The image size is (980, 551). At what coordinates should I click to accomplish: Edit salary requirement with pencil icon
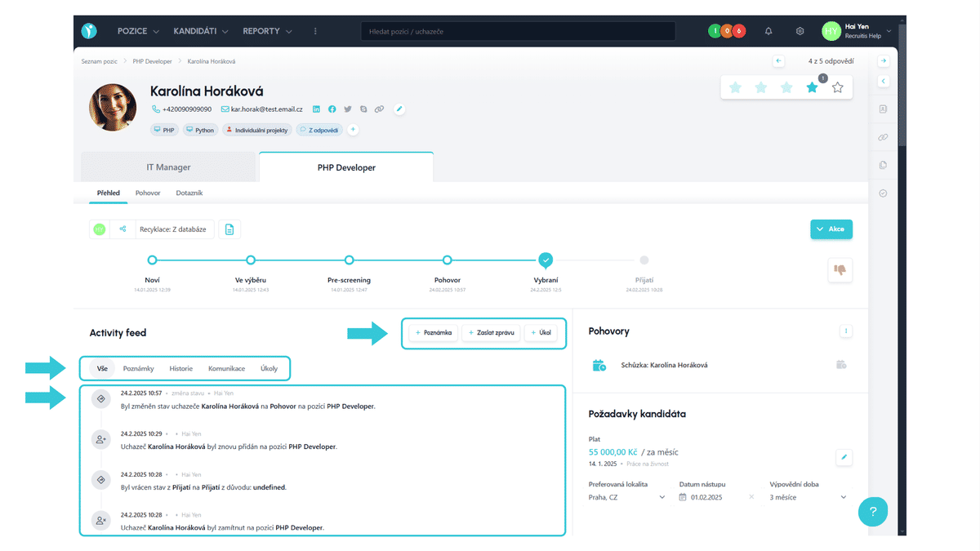[x=844, y=457]
